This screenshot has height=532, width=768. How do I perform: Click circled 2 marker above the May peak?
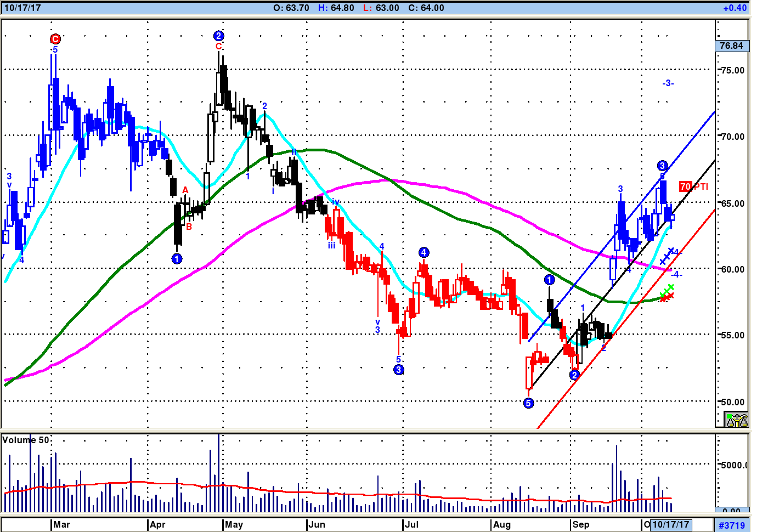click(218, 36)
